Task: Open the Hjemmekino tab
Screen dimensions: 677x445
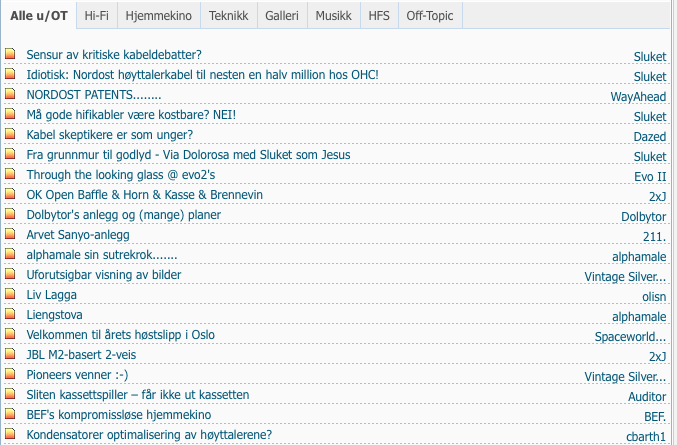Action: click(159, 16)
